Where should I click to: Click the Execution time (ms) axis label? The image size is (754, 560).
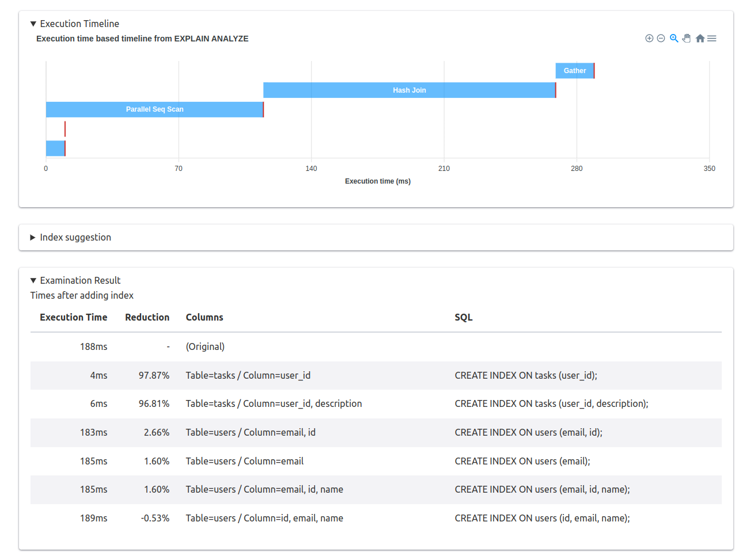378,181
